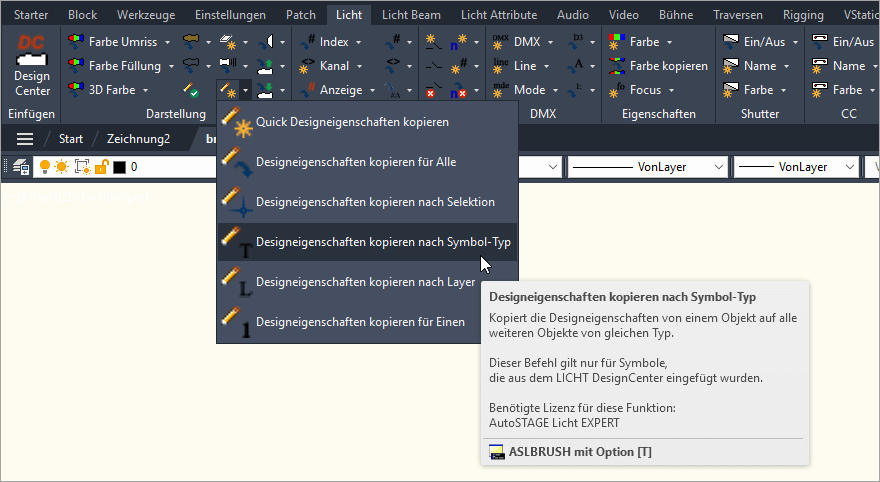Open the Audio ribbon tab
880x482 pixels.
(x=573, y=15)
